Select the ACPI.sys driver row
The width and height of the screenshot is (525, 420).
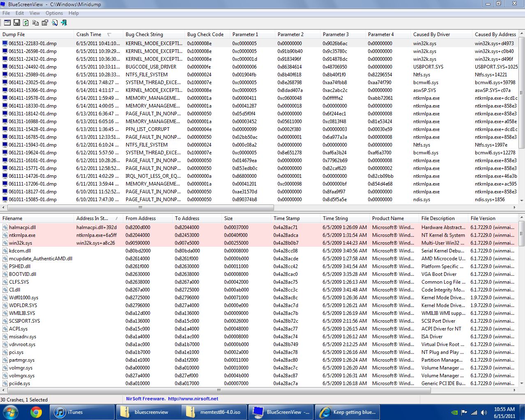click(x=260, y=329)
